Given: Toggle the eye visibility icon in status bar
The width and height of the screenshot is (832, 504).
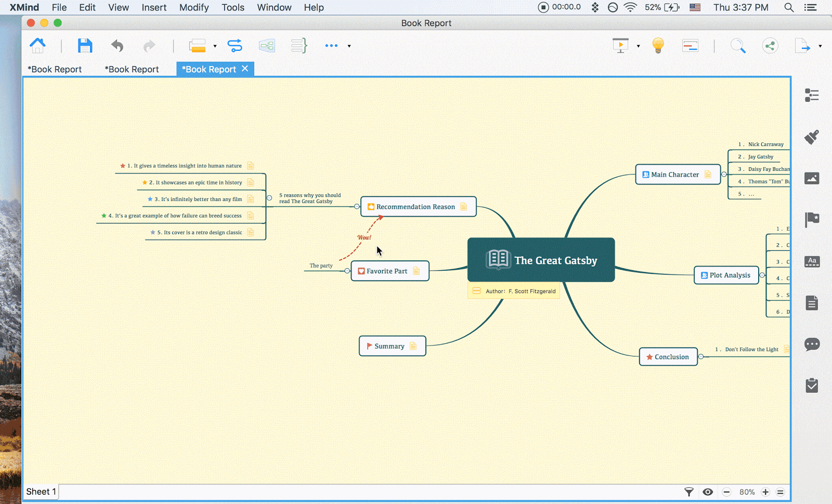Looking at the screenshot, I should [708, 492].
